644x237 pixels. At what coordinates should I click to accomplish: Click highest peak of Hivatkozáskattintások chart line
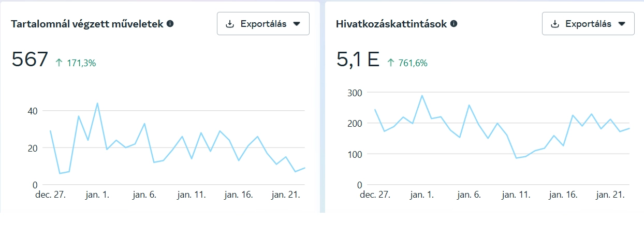pos(422,95)
